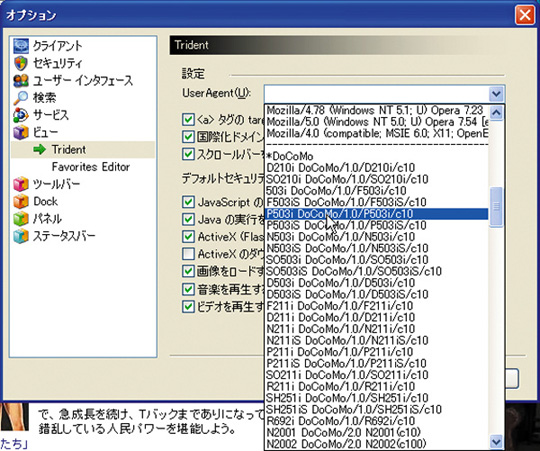Image resolution: width=540 pixels, height=451 pixels.
Task: Select Mozilla/4.0 MSIE 6.0 X11 user agent
Action: tap(376, 133)
